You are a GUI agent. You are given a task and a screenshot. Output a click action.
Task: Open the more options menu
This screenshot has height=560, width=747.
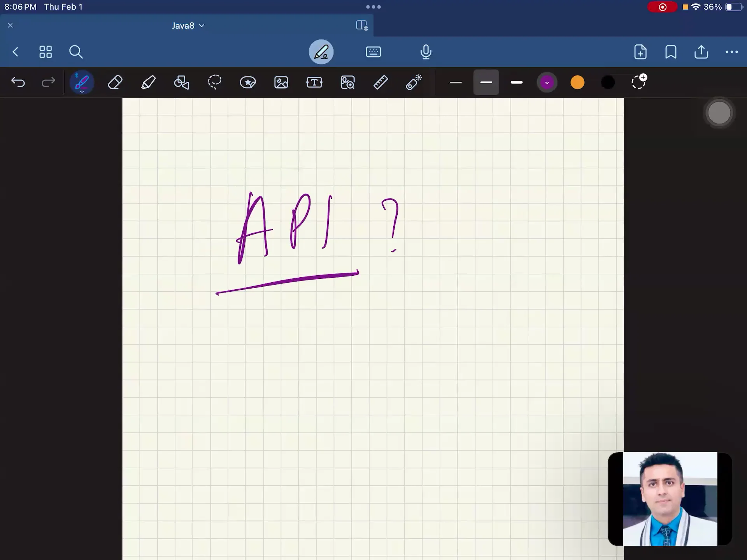[x=732, y=52]
